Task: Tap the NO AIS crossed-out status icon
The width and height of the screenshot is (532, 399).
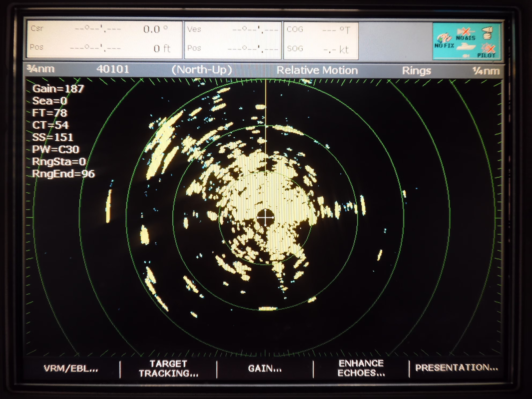Action: (x=466, y=34)
